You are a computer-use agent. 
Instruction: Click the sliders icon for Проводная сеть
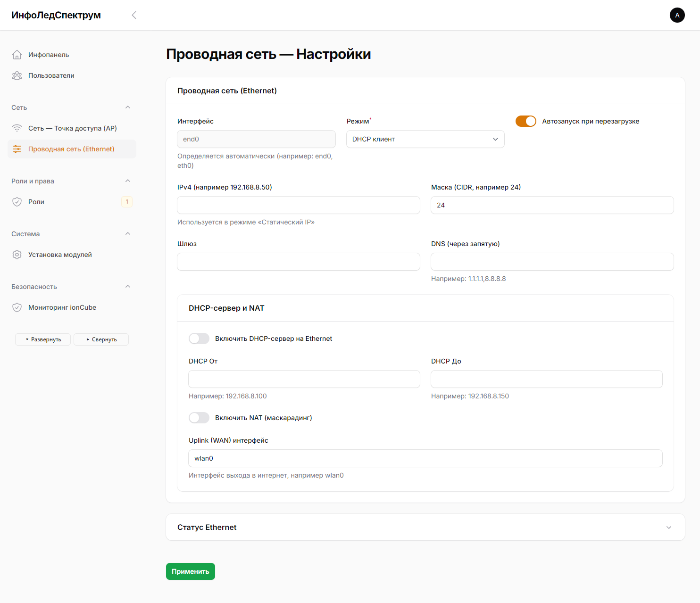[x=17, y=149]
